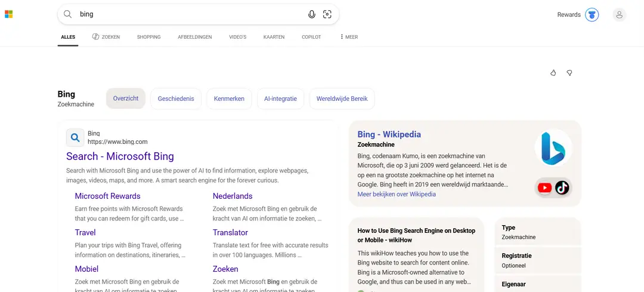Click the 'Bing' heading above Zoekmachine
This screenshot has height=292, width=644.
66,94
